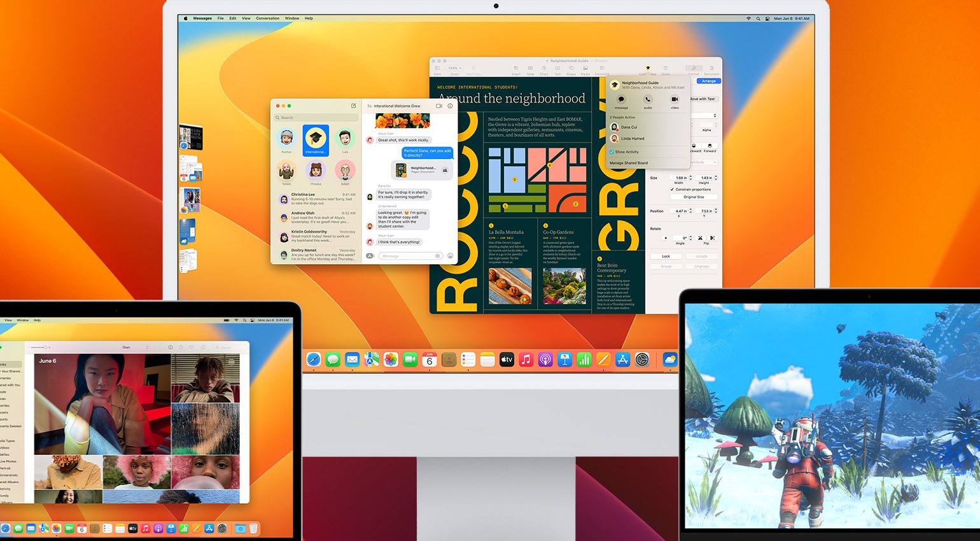Open Apple TV in the iMac dock
The height and width of the screenshot is (541, 980).
(x=507, y=360)
